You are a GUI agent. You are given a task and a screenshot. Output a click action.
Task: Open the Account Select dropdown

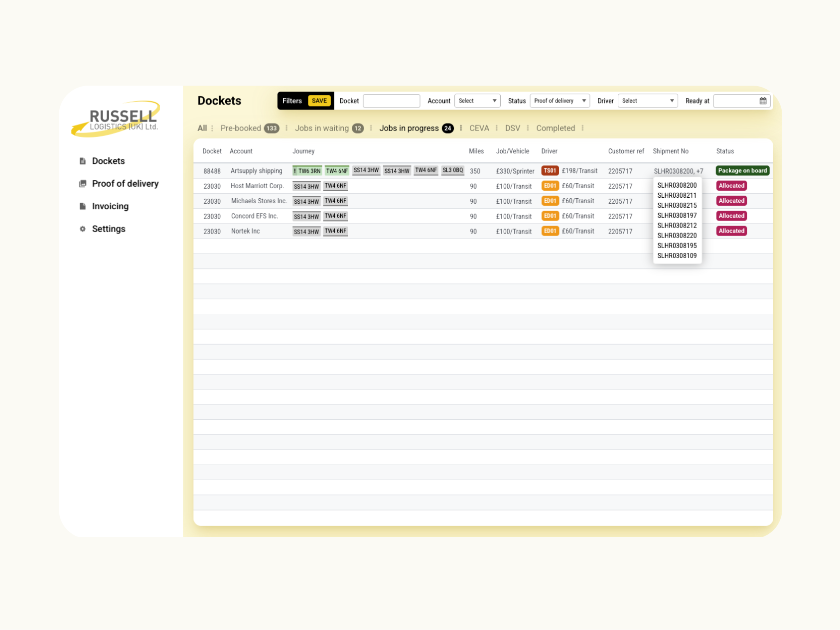pos(477,101)
